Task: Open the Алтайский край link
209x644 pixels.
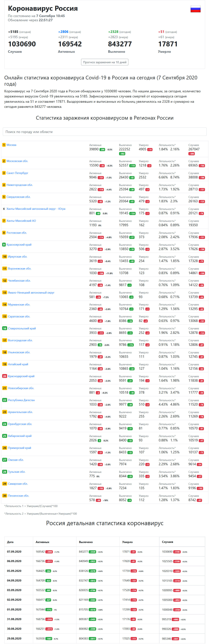Action: [18, 364]
